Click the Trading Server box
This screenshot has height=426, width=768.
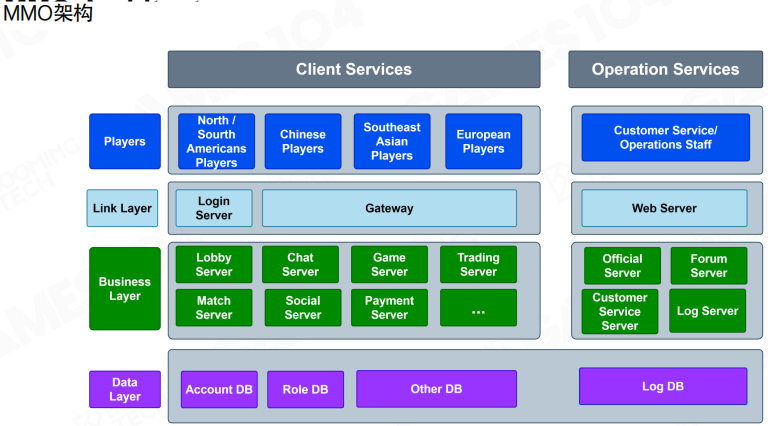[478, 265]
